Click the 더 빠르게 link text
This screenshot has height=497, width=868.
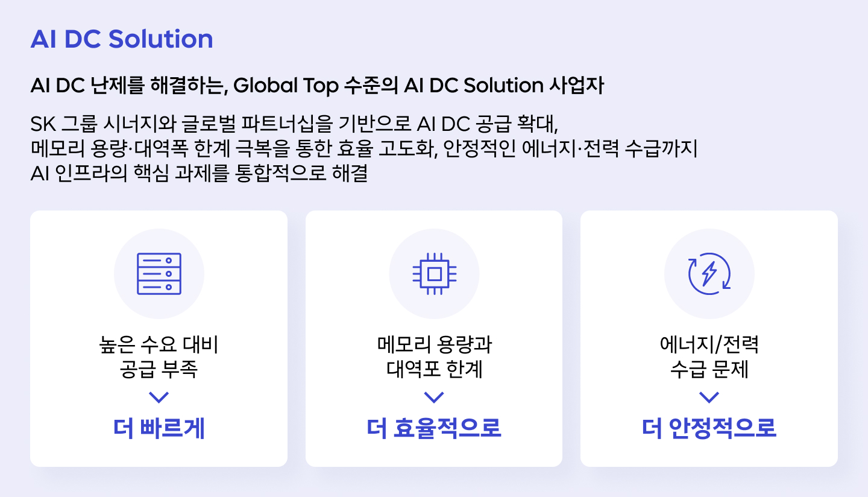pos(159,428)
